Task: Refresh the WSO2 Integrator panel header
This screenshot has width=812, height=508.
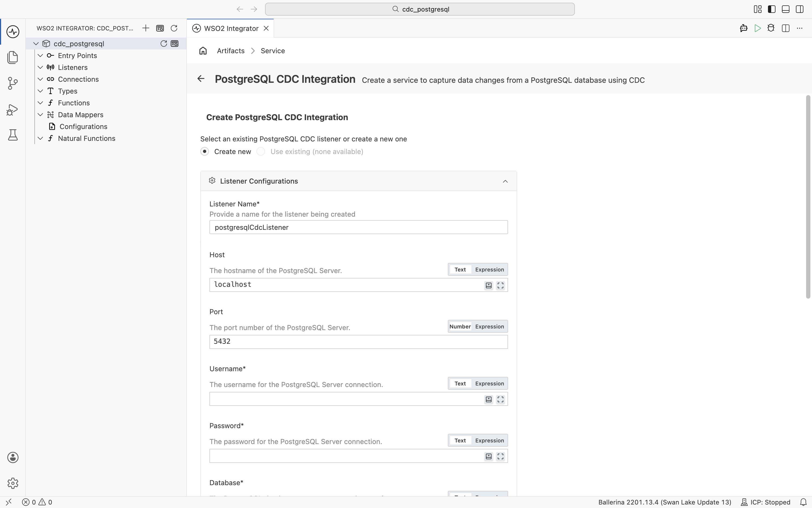Action: (x=174, y=28)
